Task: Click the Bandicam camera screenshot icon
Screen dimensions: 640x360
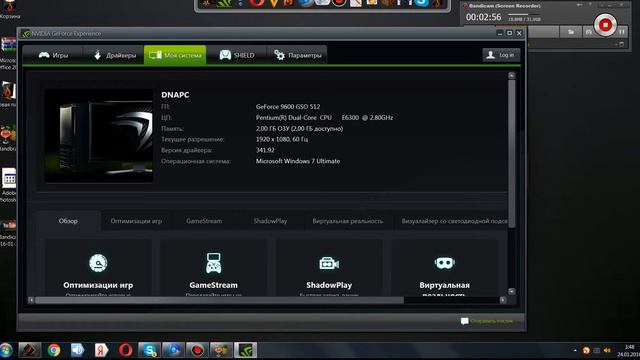Action: pos(588,32)
